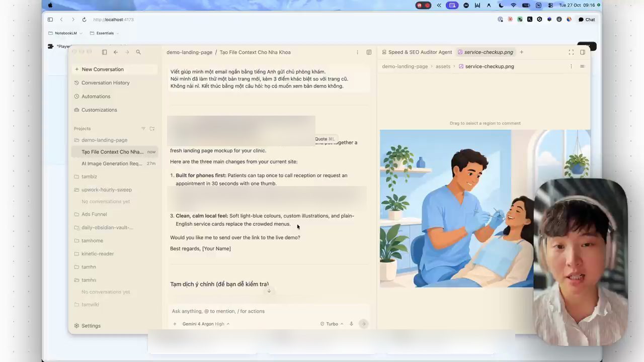Open 'Tạo File Context Cho Nha...' conversation
644x362 pixels.
(x=115, y=152)
